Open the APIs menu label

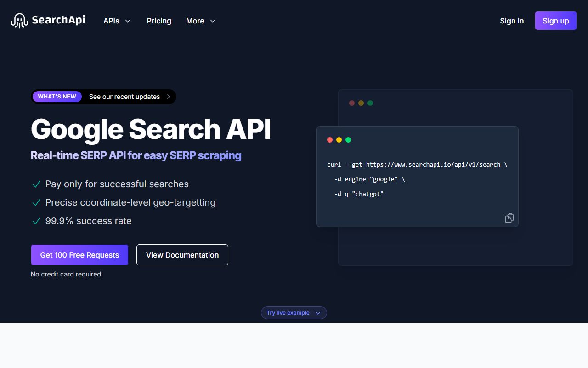111,21
